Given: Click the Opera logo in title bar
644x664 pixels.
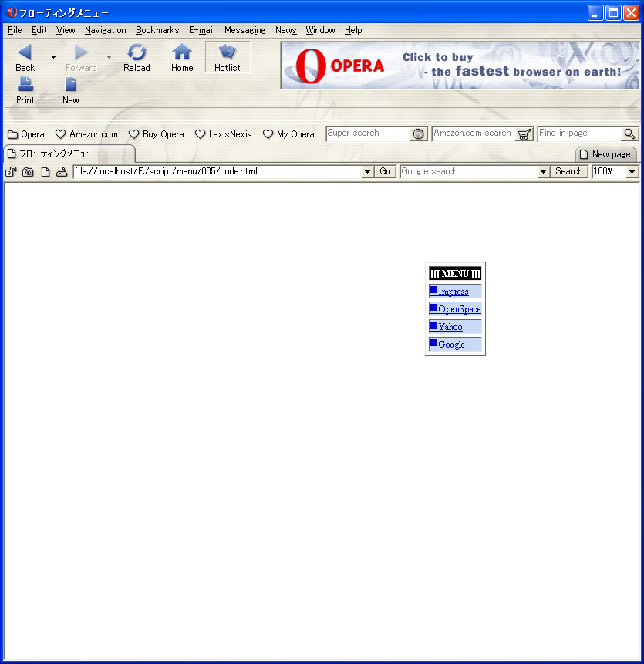Looking at the screenshot, I should 12,12.
